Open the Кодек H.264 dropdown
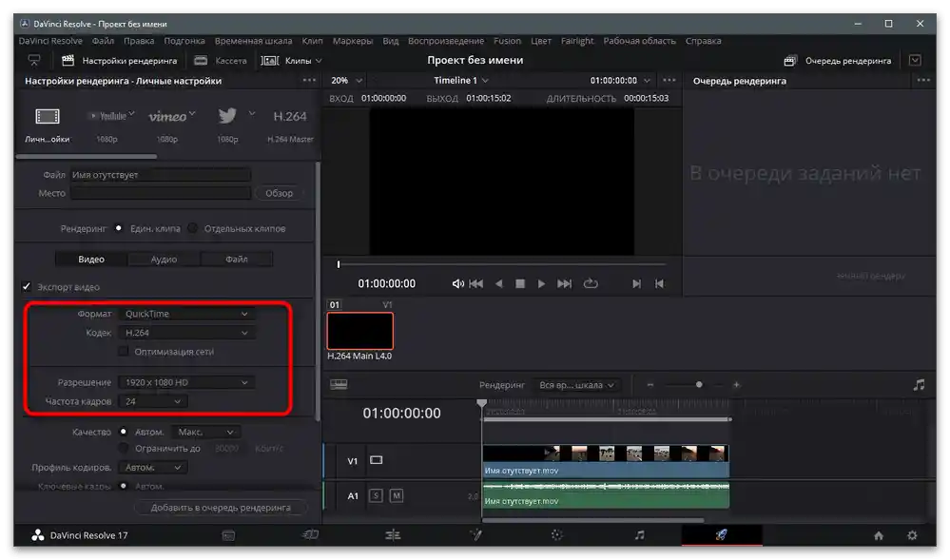The width and height of the screenshot is (950, 560). point(186,333)
